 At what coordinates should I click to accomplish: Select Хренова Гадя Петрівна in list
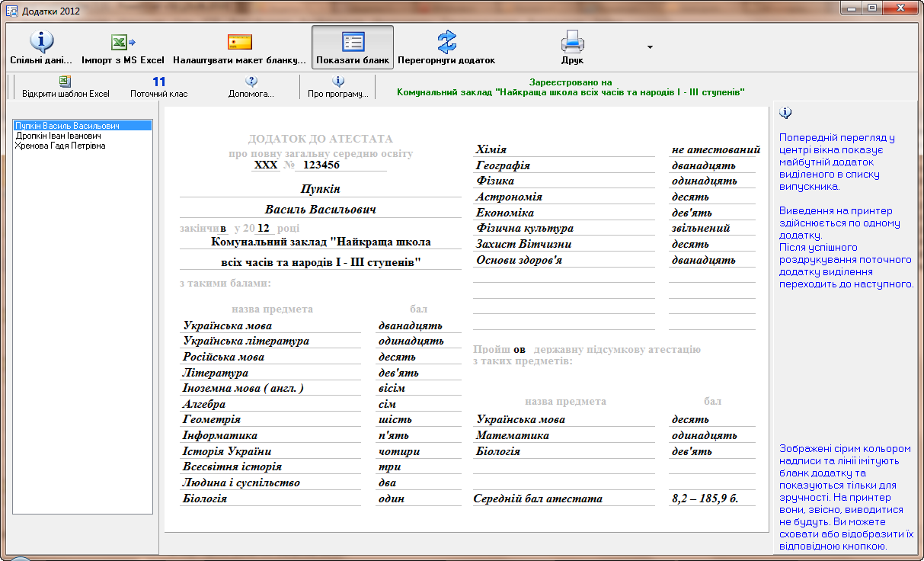click(60, 145)
